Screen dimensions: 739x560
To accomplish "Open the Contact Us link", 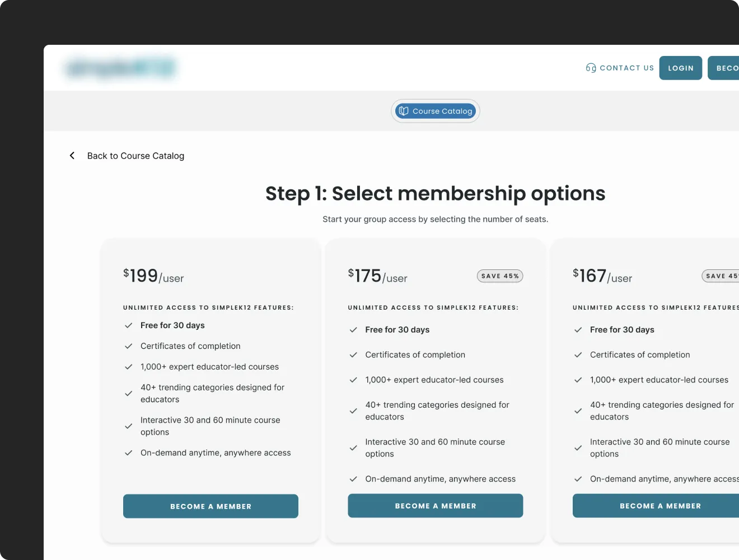I will pyautogui.click(x=626, y=68).
